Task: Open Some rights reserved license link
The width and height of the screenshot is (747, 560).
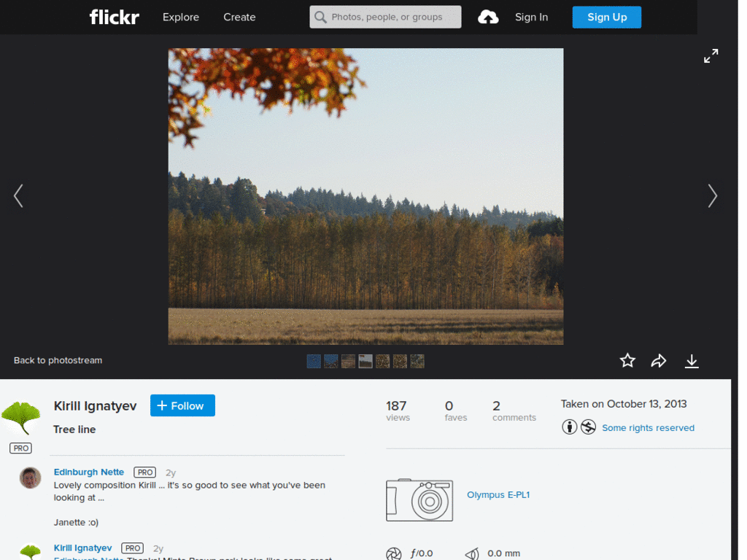Action: point(648,427)
